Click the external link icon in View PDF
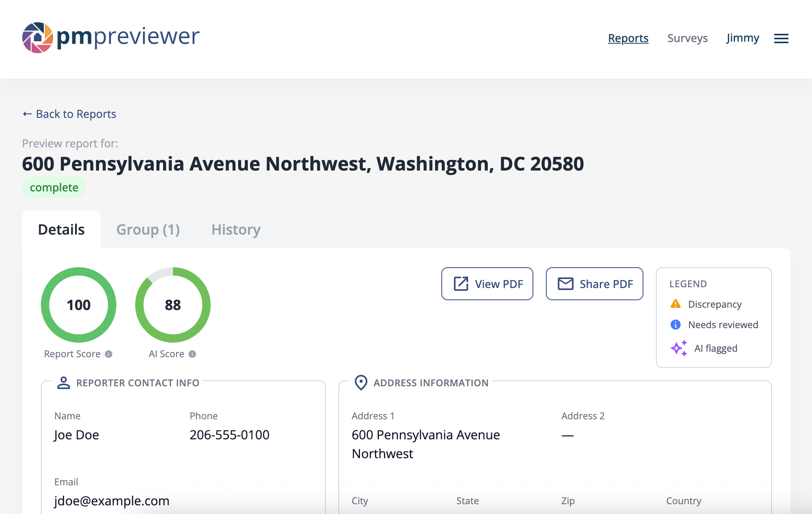This screenshot has height=514, width=812. pyautogui.click(x=461, y=284)
